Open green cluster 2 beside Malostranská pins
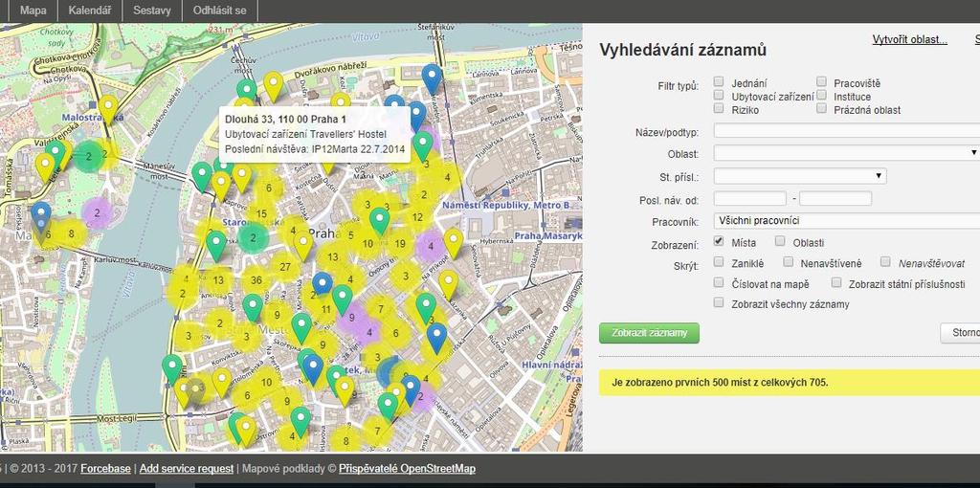Viewport: 980px width, 488px height. pyautogui.click(x=89, y=156)
